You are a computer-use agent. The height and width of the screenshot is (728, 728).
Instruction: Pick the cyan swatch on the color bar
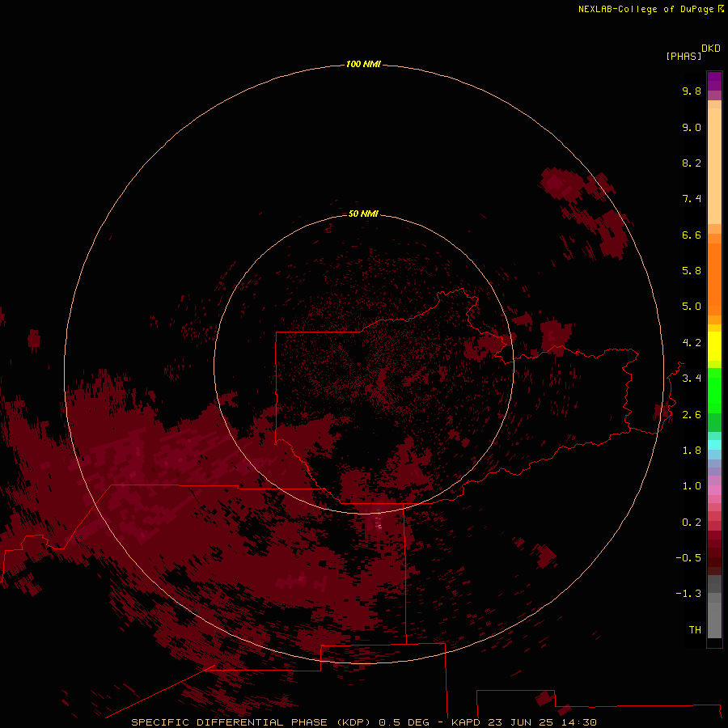[x=714, y=444]
